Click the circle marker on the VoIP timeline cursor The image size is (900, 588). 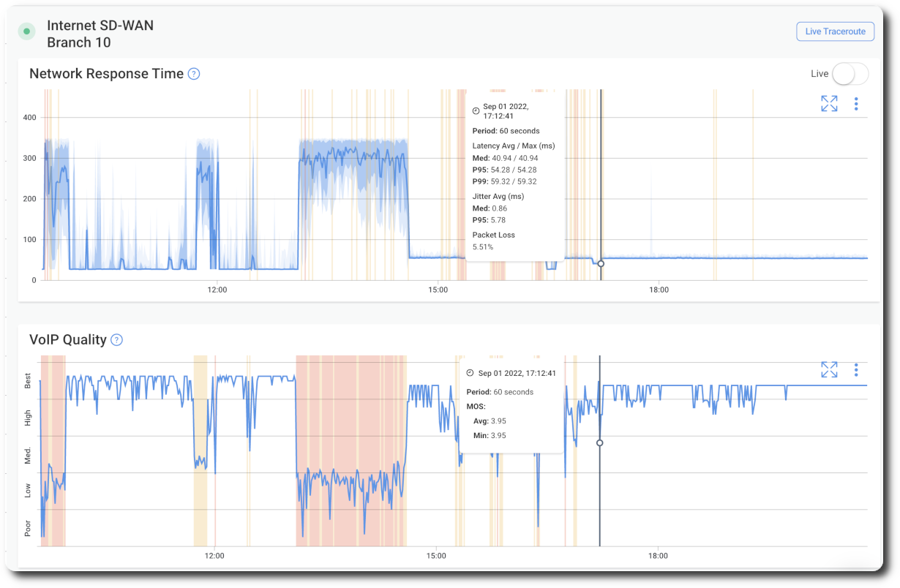tap(599, 442)
